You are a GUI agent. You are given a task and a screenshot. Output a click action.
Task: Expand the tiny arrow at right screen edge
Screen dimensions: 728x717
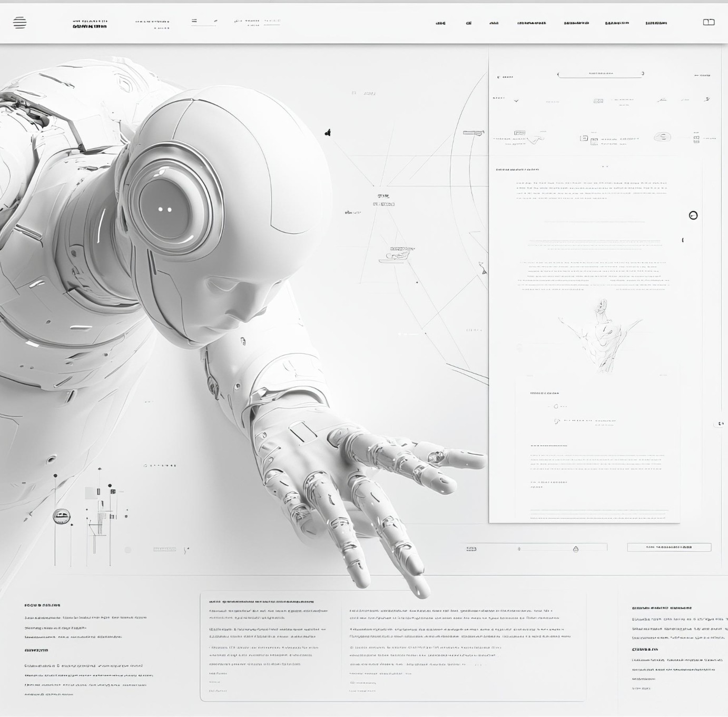(x=721, y=424)
